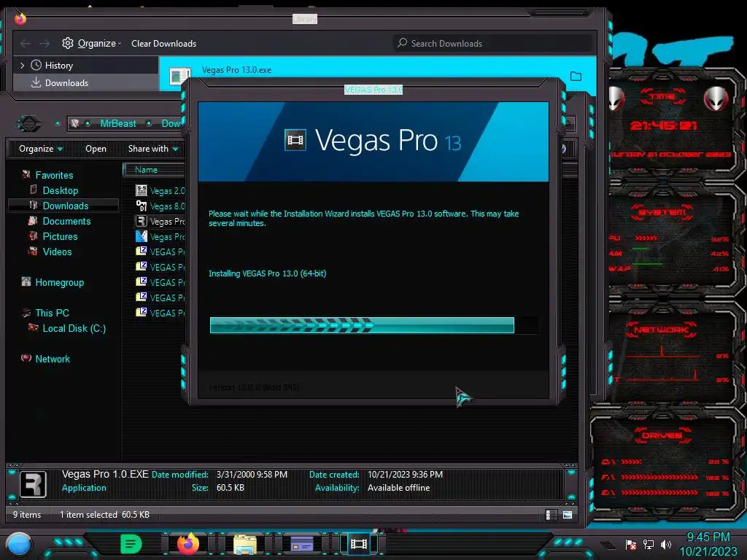The height and width of the screenshot is (560, 747).
Task: Switch to Vegas installer taskbar icon
Action: tap(359, 544)
